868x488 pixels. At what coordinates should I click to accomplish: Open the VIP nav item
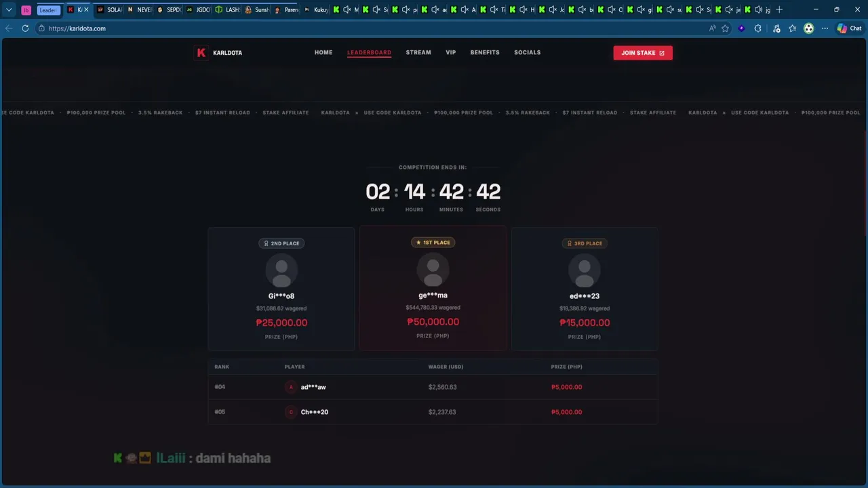click(451, 52)
